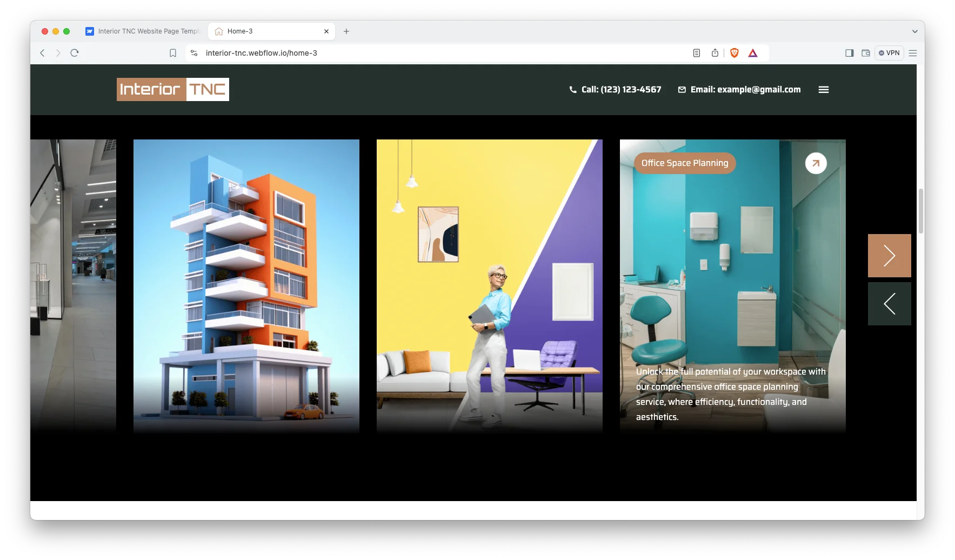Expand the tab search chevron dropdown
The width and height of the screenshot is (955, 560).
pyautogui.click(x=914, y=31)
